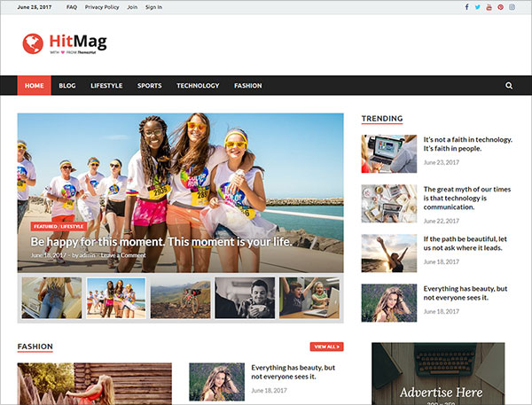Click the HitMag site title text
The height and width of the screenshot is (405, 532).
(x=78, y=41)
